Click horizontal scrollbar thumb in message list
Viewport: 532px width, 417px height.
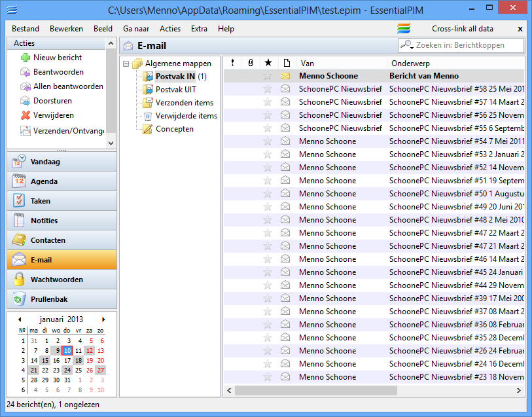316,391
